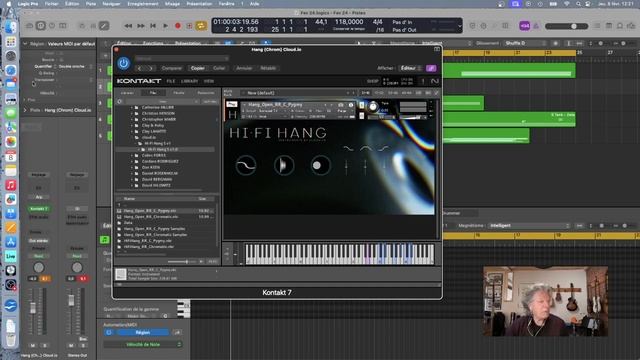The height and width of the screenshot is (360, 640).
Task: Click the browser preview volume slider
Action: pyautogui.click(x=182, y=261)
